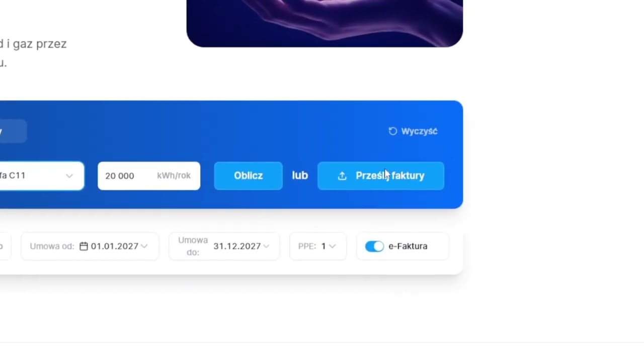Viewport: 644px width, 362px height.
Task: Click the C11 tariff name text
Action: coord(13,175)
